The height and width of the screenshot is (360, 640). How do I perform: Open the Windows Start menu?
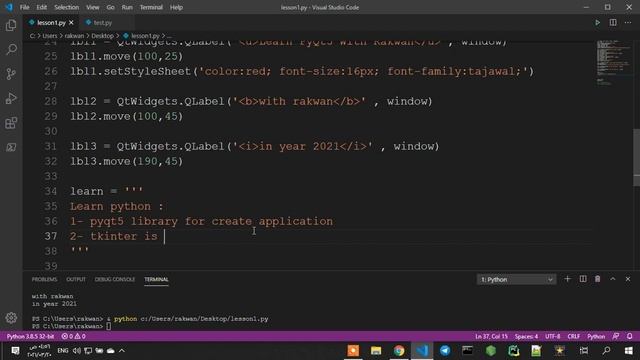[629, 351]
